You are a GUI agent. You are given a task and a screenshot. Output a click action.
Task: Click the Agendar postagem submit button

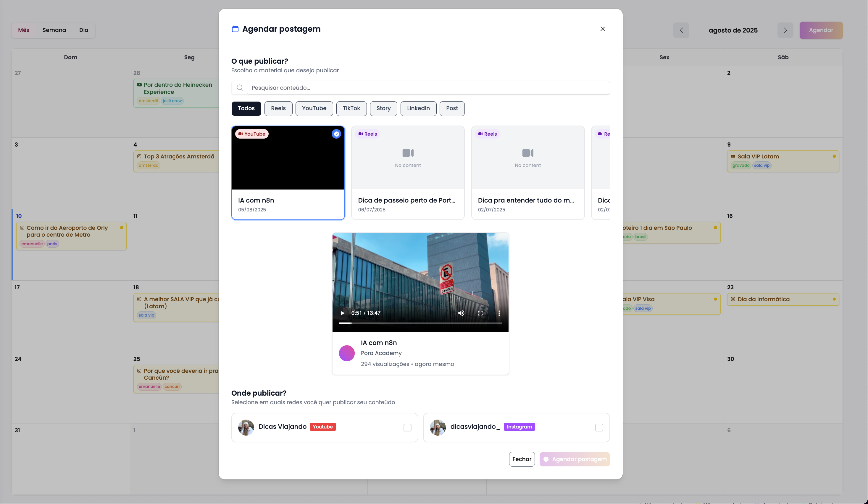pyautogui.click(x=575, y=459)
